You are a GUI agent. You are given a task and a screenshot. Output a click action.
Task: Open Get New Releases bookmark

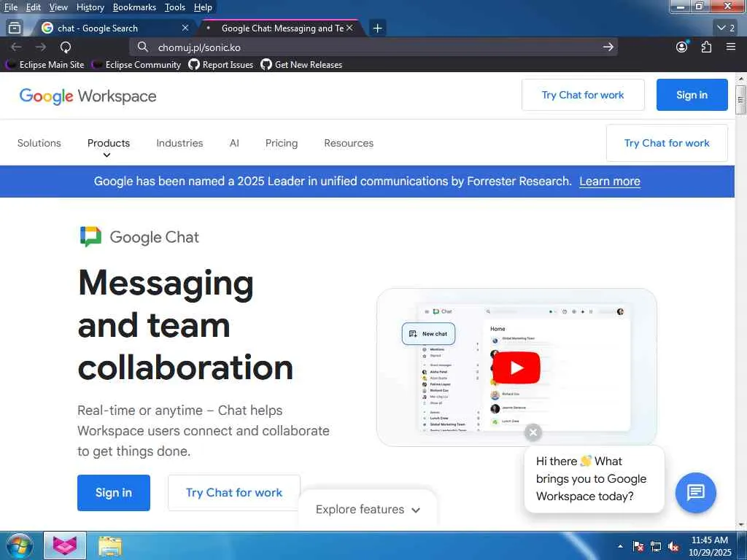(x=301, y=64)
